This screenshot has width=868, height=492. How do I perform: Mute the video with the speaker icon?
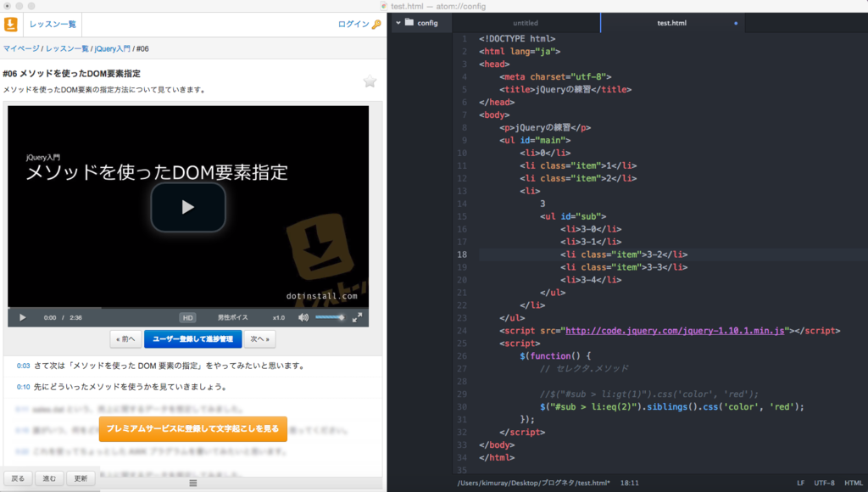pyautogui.click(x=303, y=317)
